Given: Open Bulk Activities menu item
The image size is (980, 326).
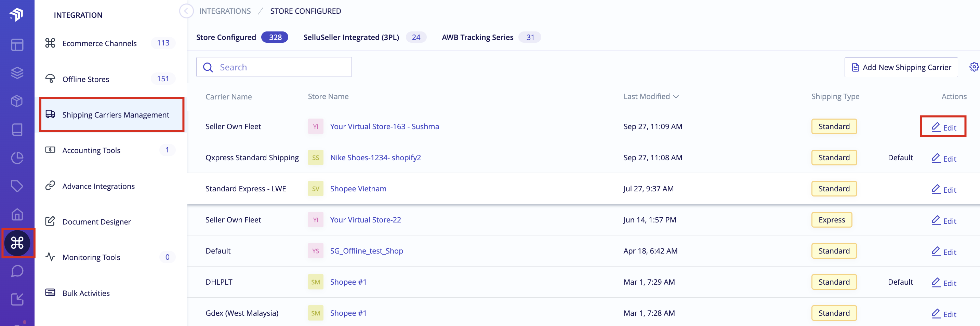Looking at the screenshot, I should pyautogui.click(x=110, y=293).
